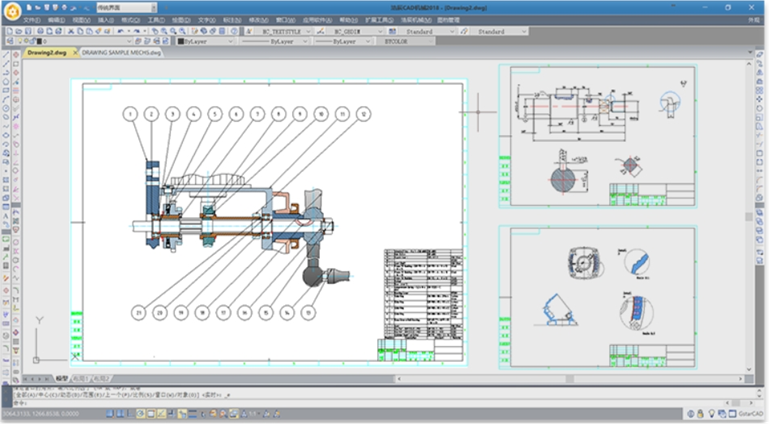Image resolution: width=769 pixels, height=425 pixels.
Task: Open the ByLayer color control swatch dropdown
Action: [x=205, y=42]
